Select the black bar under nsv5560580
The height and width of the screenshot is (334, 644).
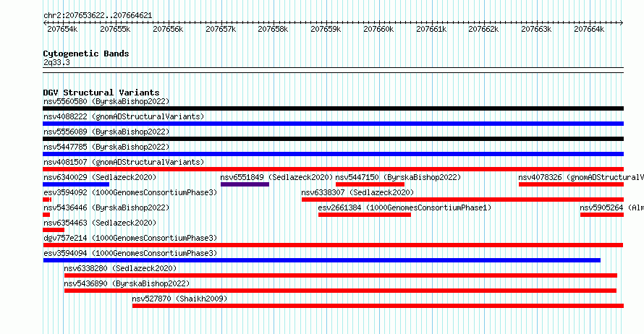pyautogui.click(x=333, y=108)
